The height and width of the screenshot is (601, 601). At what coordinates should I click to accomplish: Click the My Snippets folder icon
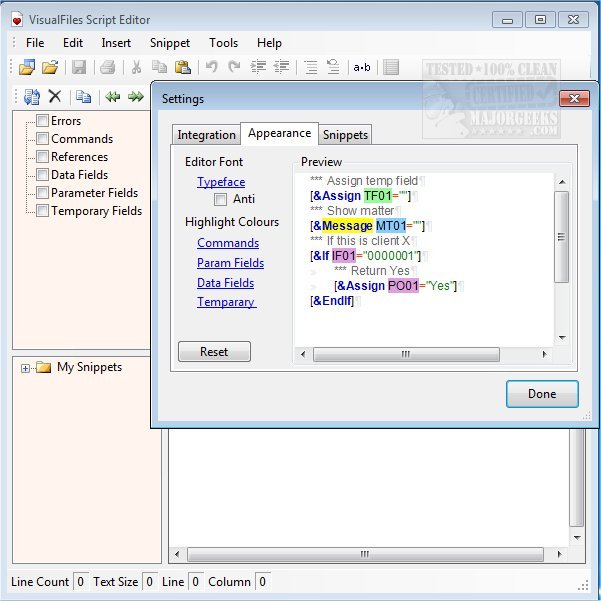pos(43,368)
